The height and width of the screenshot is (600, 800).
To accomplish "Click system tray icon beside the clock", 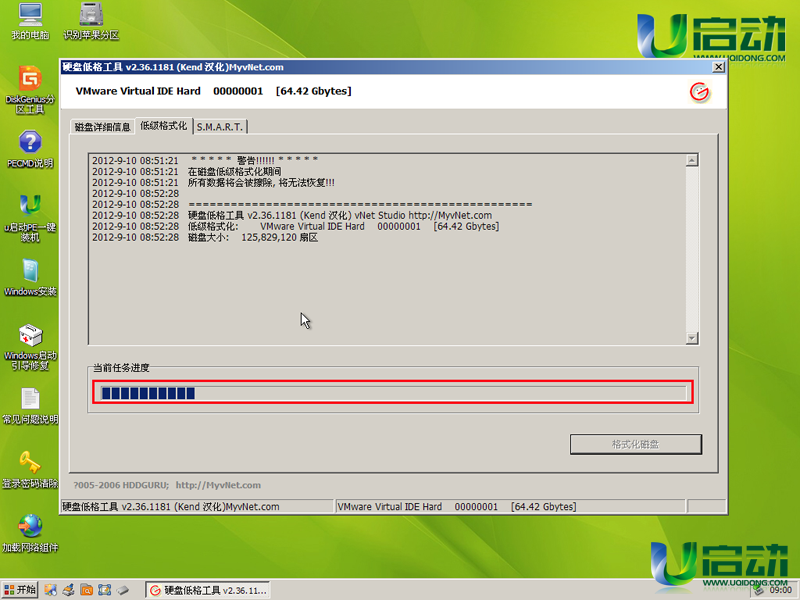I will (759, 590).
